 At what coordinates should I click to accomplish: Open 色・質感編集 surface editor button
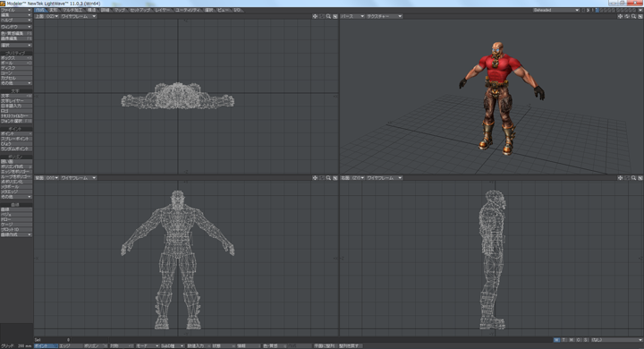tap(16, 33)
